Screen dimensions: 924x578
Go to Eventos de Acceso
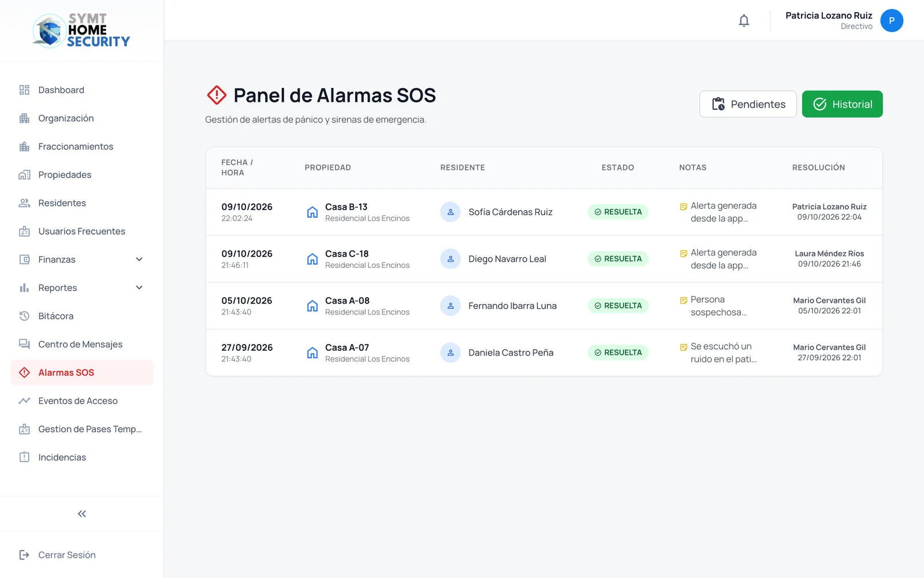click(x=82, y=401)
